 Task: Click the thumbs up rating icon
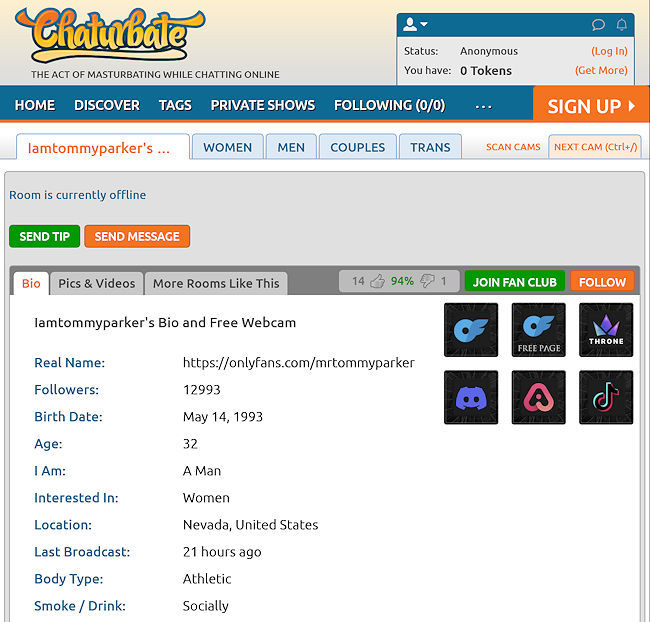[x=377, y=282]
